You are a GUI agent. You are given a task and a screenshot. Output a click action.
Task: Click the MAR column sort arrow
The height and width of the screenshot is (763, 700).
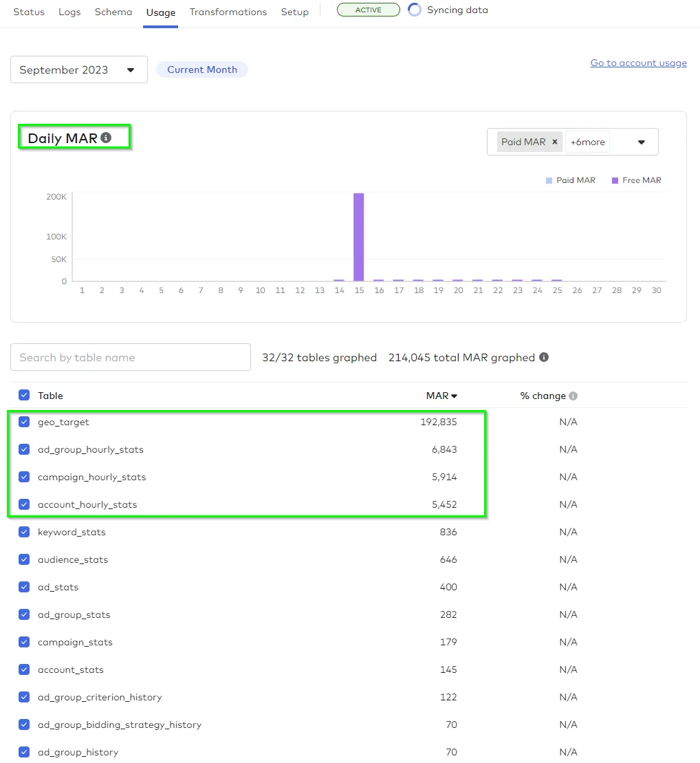455,396
